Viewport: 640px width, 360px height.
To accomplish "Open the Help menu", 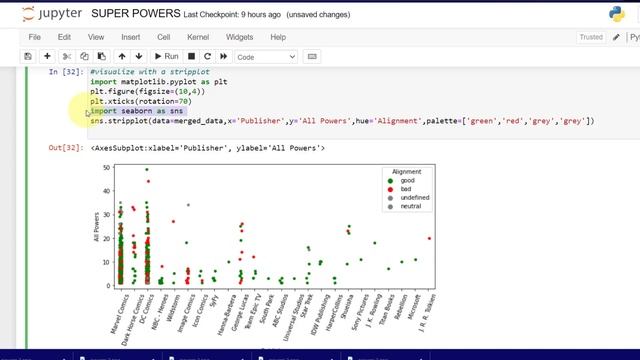I will [278, 37].
